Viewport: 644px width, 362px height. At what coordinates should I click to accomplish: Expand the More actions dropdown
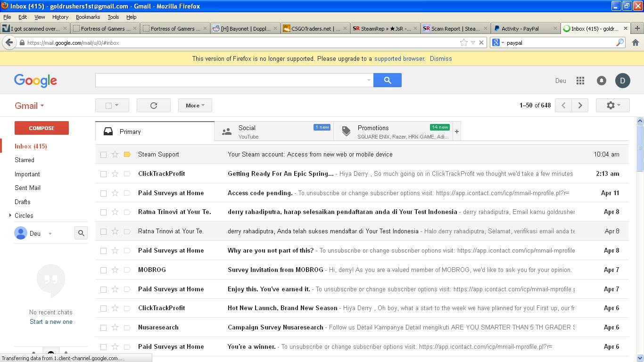[195, 106]
